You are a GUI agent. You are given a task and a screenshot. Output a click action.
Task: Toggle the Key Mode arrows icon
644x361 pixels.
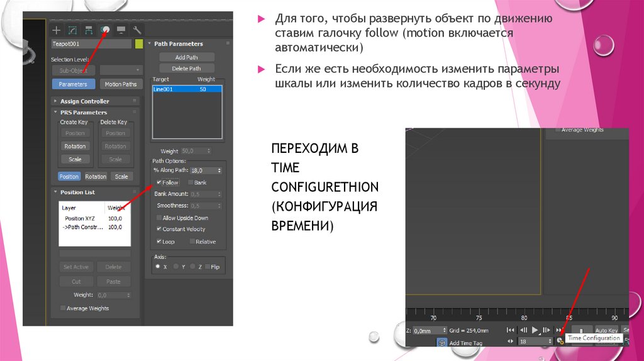(x=510, y=341)
